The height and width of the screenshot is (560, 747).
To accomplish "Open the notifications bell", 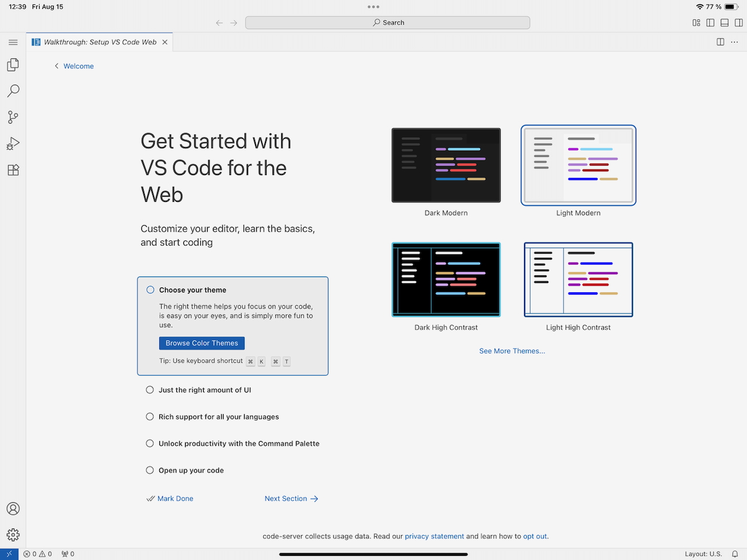I will click(735, 554).
